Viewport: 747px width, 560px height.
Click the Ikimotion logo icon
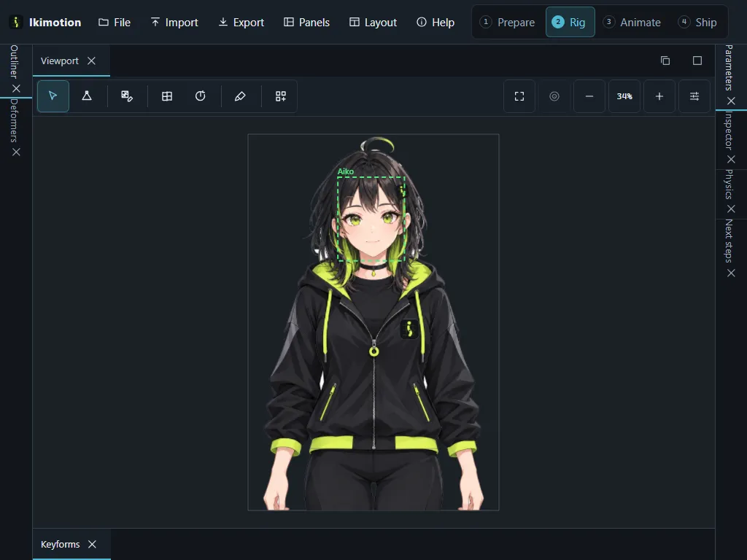[16, 23]
